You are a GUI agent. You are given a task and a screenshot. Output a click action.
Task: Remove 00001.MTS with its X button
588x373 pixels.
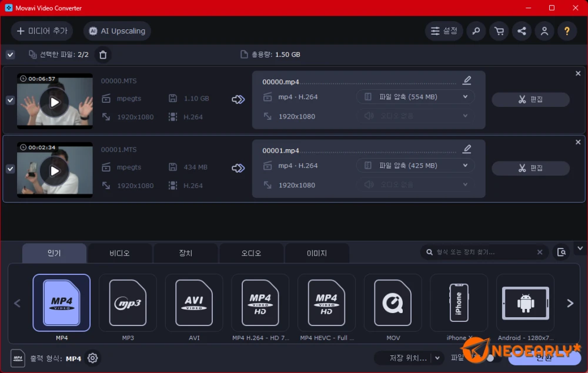pyautogui.click(x=578, y=142)
